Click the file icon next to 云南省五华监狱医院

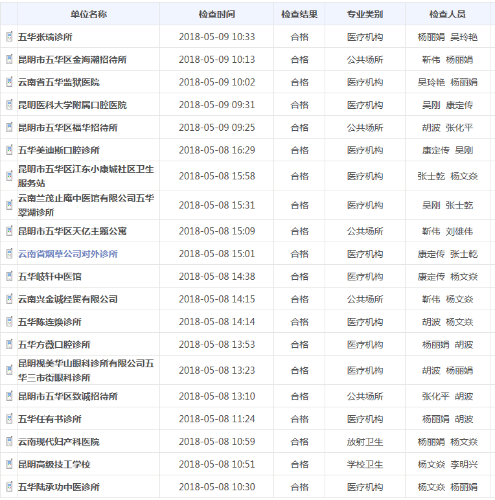tap(9, 82)
